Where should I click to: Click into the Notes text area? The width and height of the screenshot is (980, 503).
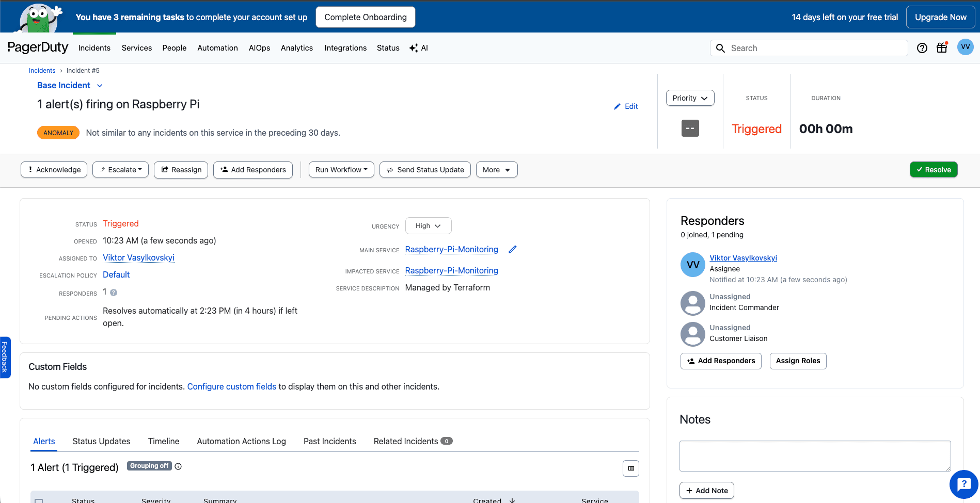click(x=815, y=456)
